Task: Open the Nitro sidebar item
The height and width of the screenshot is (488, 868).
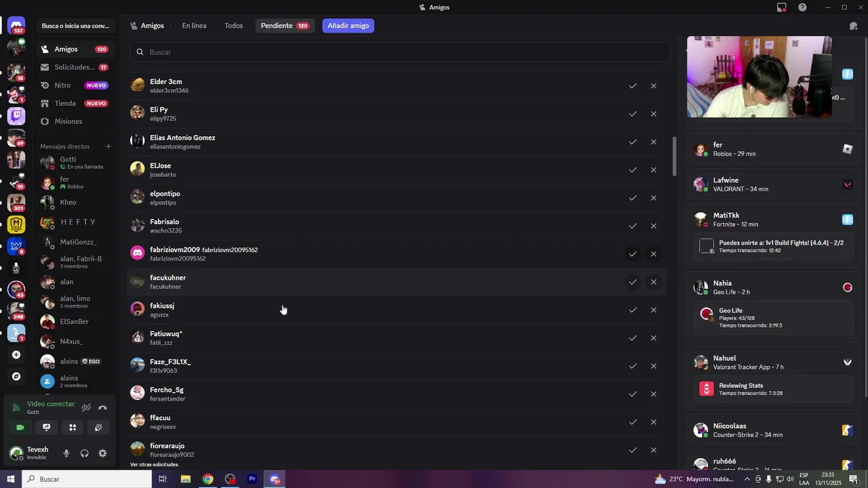Action: point(75,85)
